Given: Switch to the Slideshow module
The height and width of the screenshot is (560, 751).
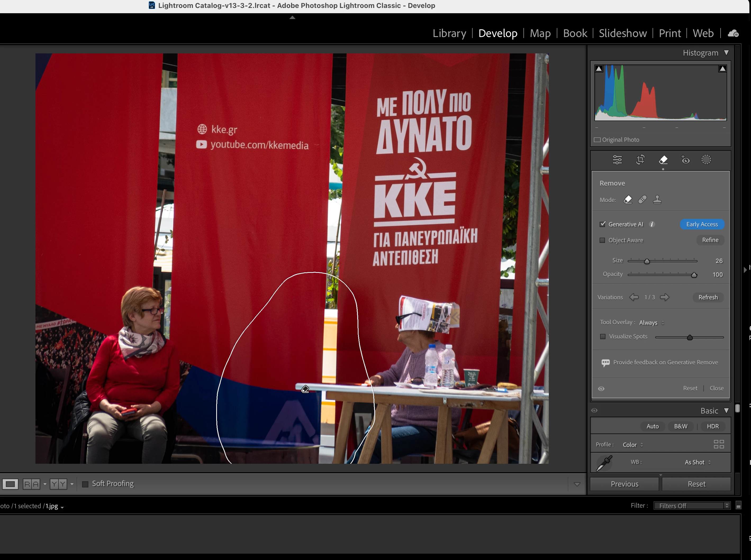Looking at the screenshot, I should 622,34.
